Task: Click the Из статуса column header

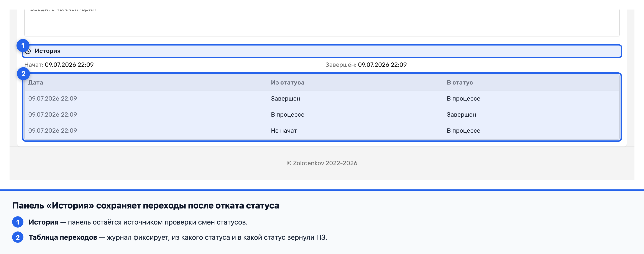Action: (x=287, y=82)
